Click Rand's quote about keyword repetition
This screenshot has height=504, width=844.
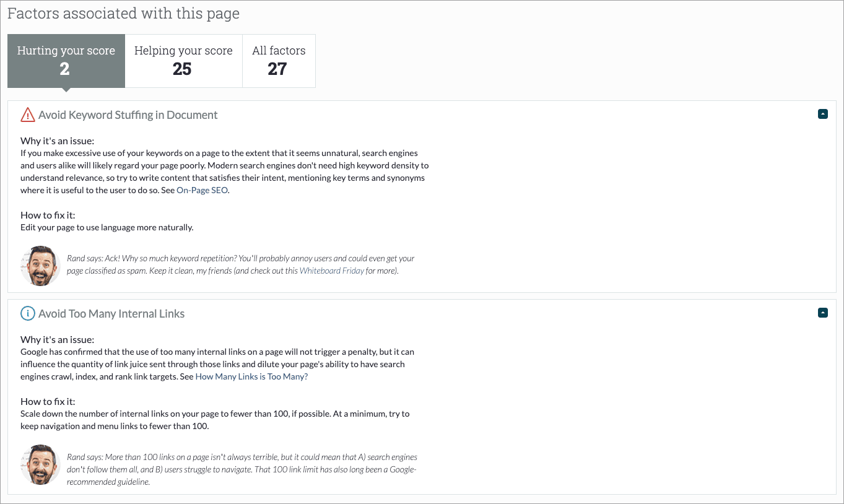tap(241, 264)
